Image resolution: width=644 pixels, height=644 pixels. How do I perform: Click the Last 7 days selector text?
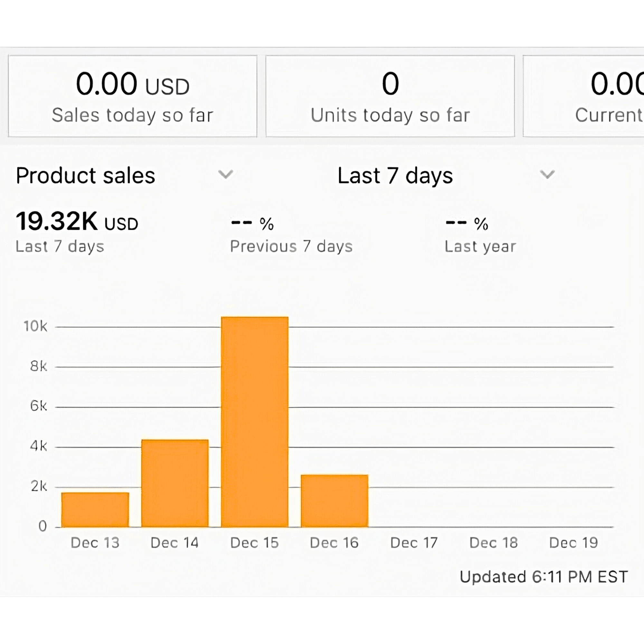click(395, 176)
